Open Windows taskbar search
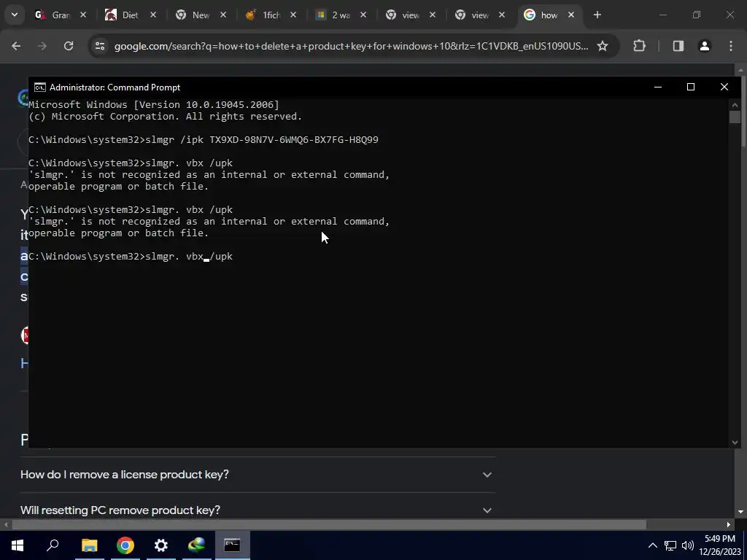747x560 pixels. [53, 545]
